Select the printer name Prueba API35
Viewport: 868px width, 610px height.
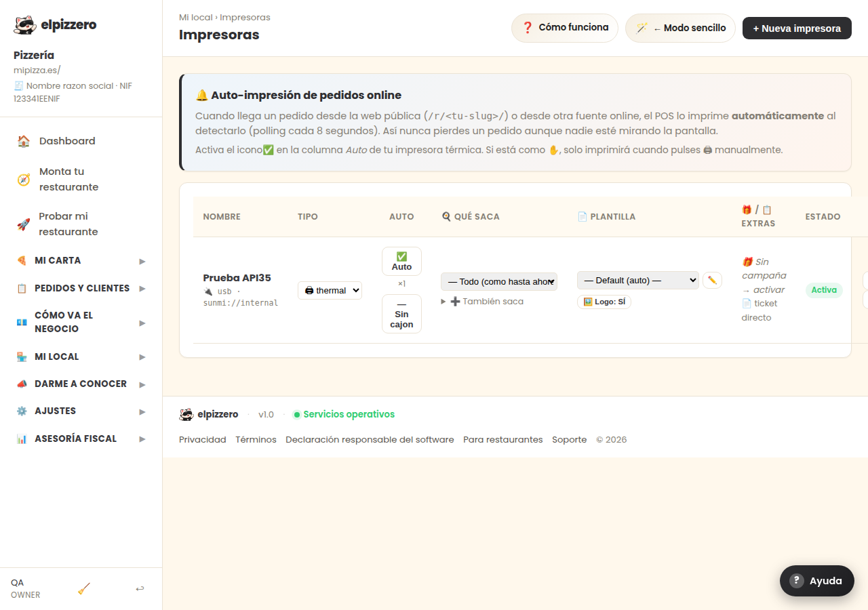click(x=237, y=278)
